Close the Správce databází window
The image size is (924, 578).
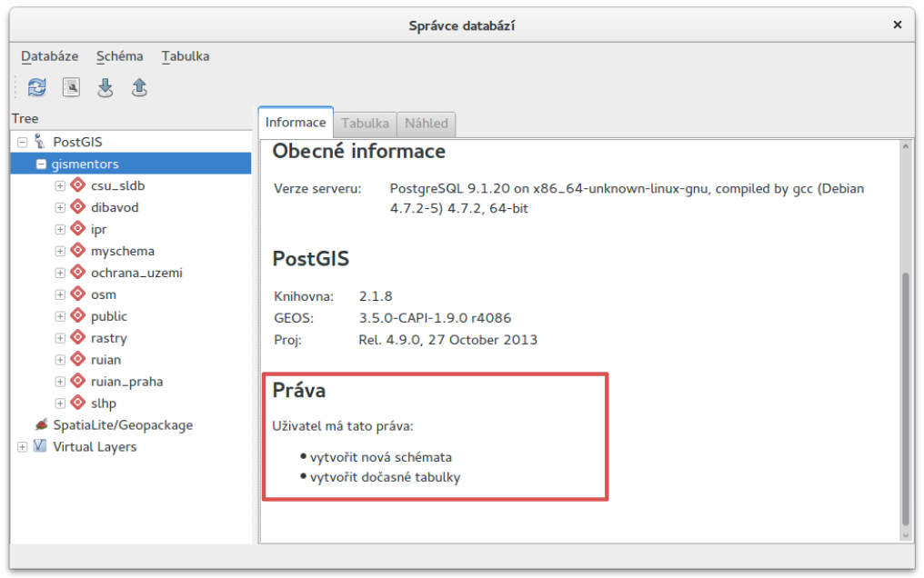(x=897, y=25)
